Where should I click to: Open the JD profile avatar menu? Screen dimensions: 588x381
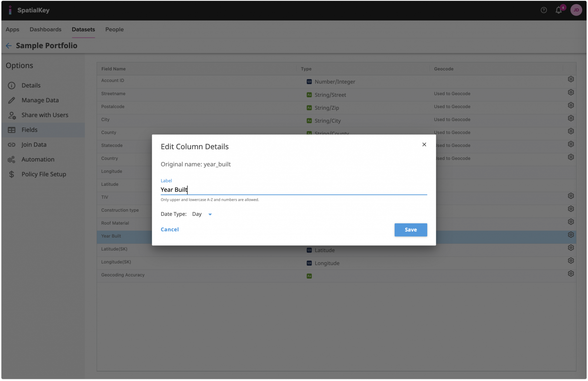coord(576,10)
